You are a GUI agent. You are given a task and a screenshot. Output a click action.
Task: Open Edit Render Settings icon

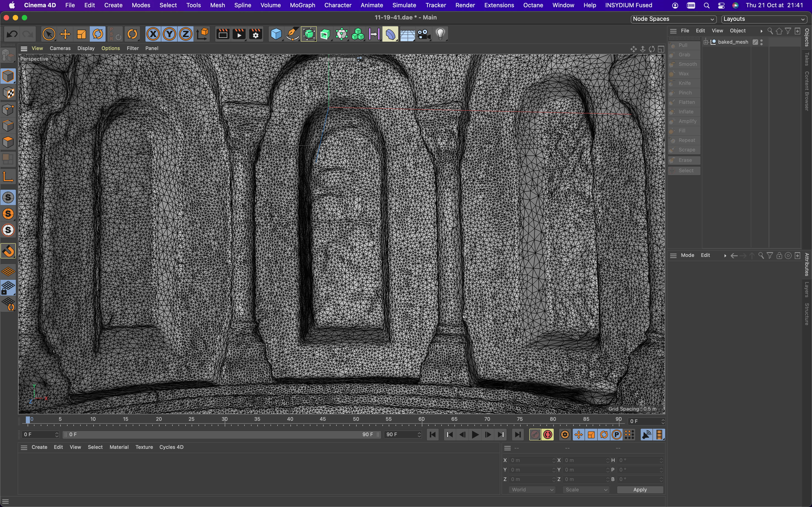(x=256, y=34)
